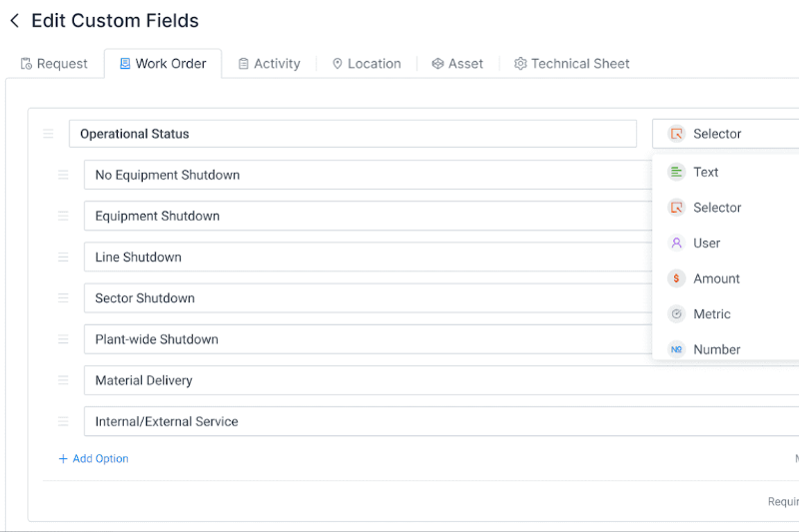Screen dimensions: 799x532
Task: Click the drag handle for Line Shutdown option
Action: 63,257
